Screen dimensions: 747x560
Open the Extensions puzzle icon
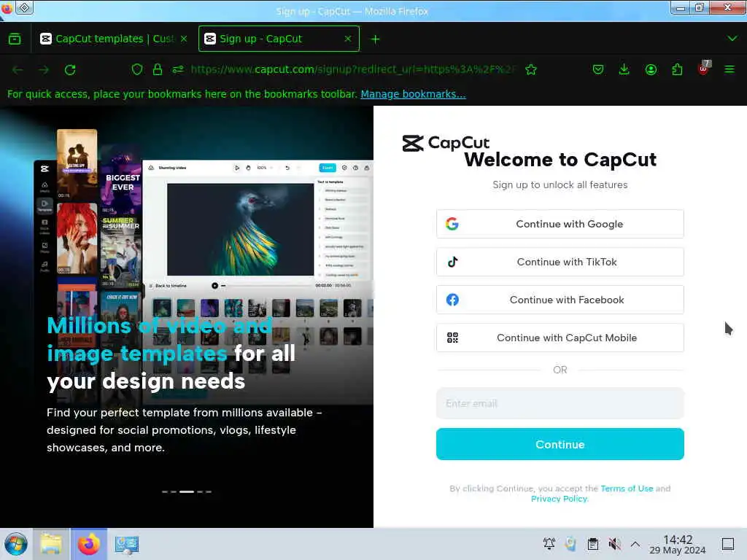677,70
